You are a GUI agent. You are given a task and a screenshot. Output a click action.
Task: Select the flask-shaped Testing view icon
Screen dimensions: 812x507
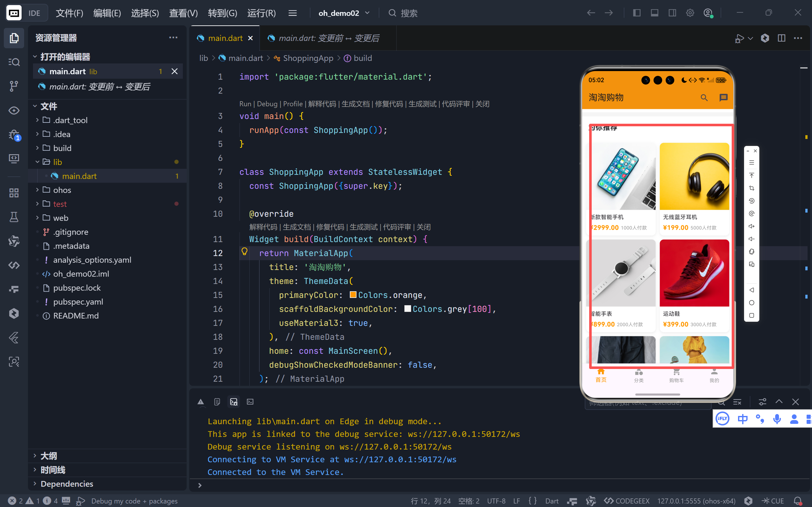14,217
